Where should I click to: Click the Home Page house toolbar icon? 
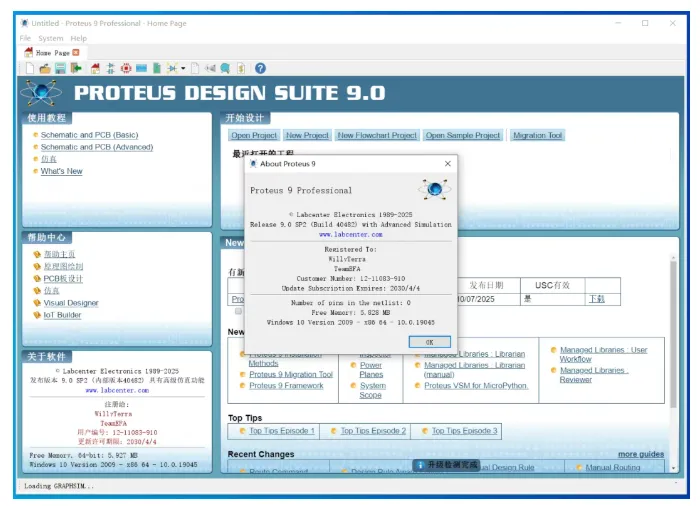[x=95, y=68]
